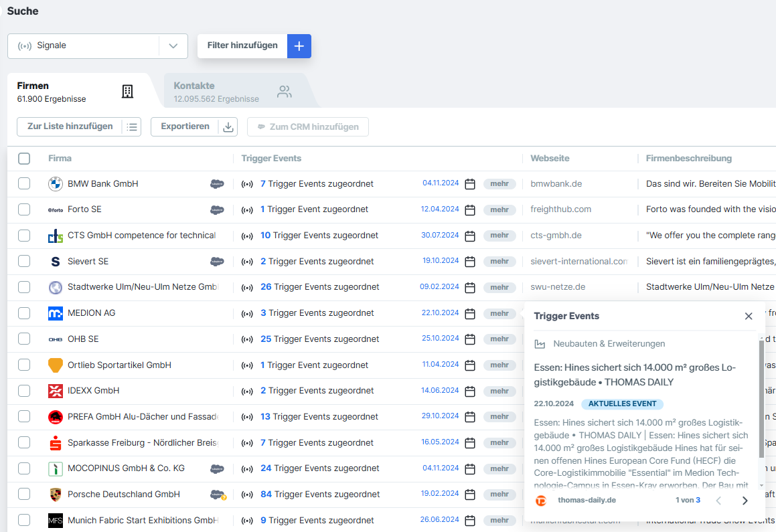Screen dimensions: 776x532
Task: Click Trigger Events column header
Action: pos(271,159)
